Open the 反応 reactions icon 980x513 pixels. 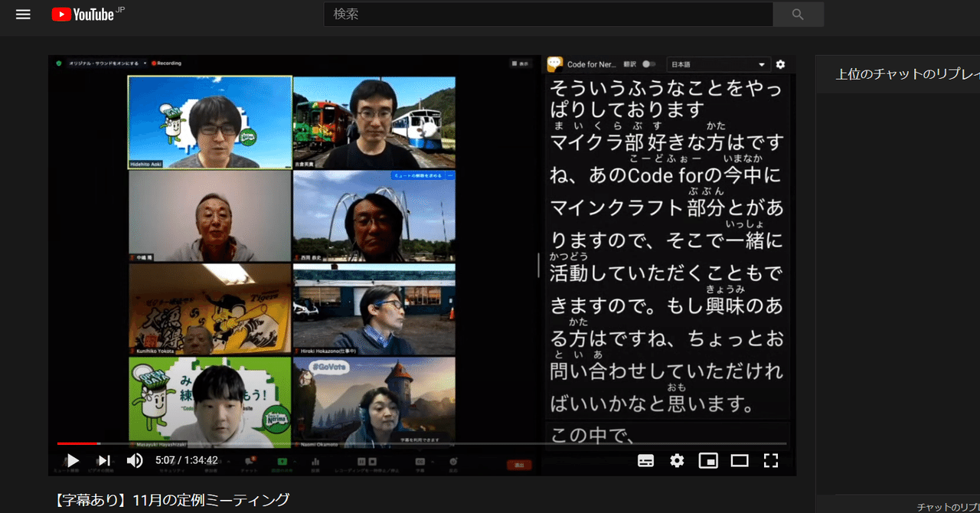(x=453, y=459)
